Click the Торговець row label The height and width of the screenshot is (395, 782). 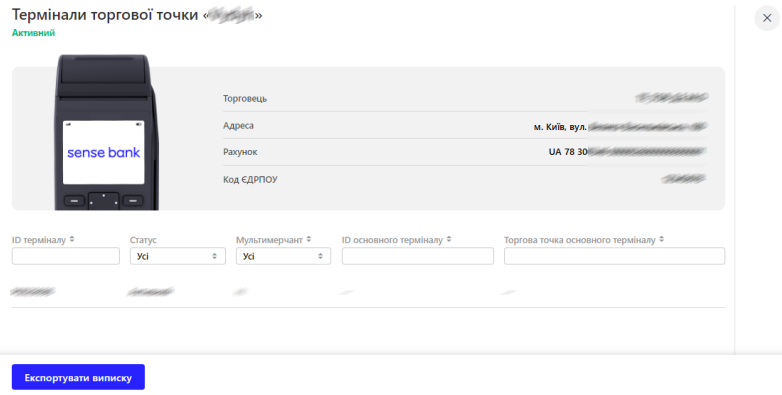tap(245, 98)
